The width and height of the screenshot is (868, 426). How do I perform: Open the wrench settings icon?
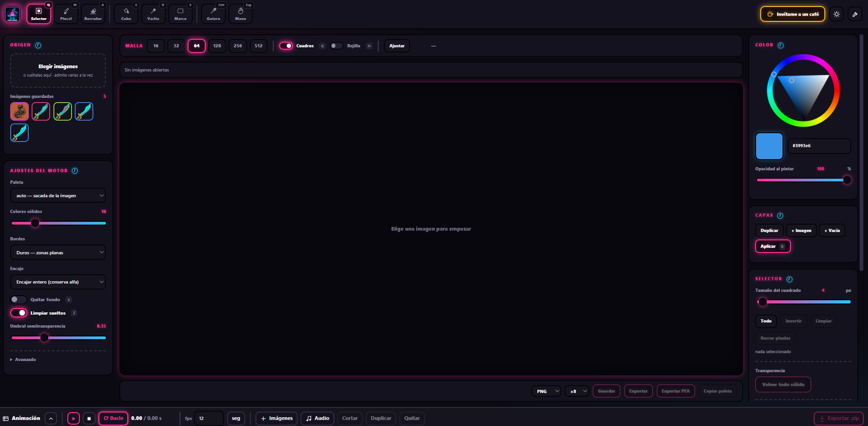(855, 14)
